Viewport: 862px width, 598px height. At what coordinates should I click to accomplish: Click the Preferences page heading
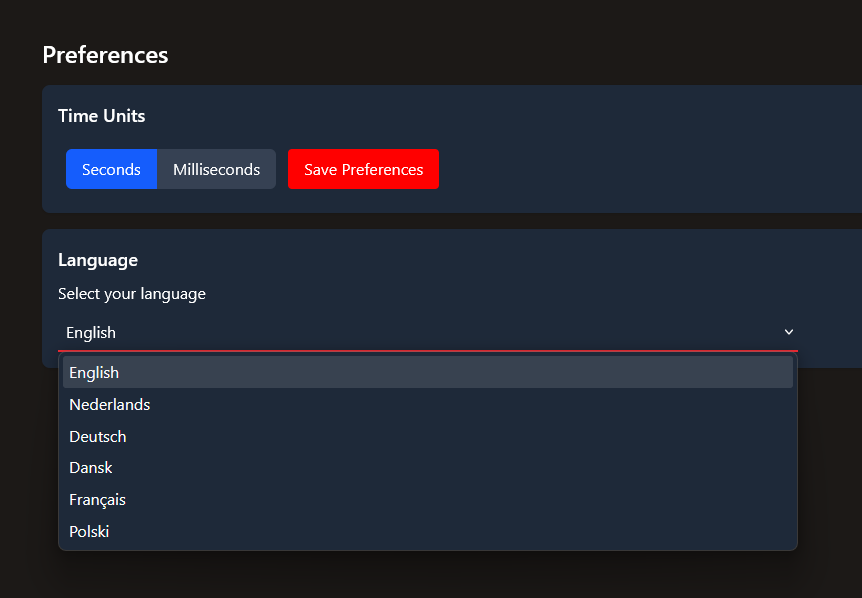tap(105, 55)
